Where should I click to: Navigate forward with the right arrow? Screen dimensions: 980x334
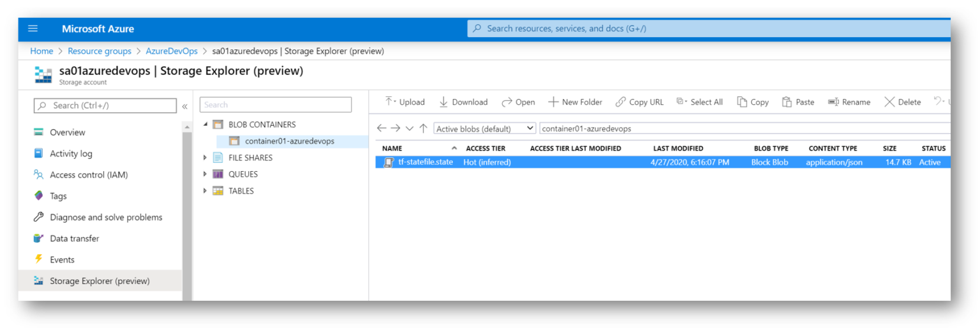pos(396,128)
